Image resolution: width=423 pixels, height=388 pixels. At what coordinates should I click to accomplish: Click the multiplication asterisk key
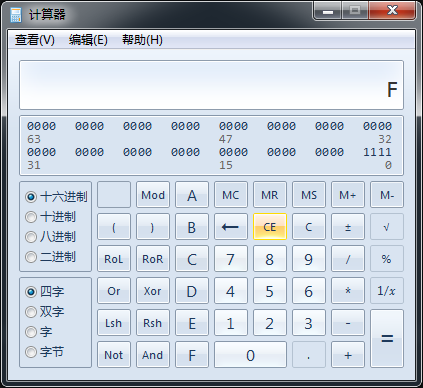348,291
